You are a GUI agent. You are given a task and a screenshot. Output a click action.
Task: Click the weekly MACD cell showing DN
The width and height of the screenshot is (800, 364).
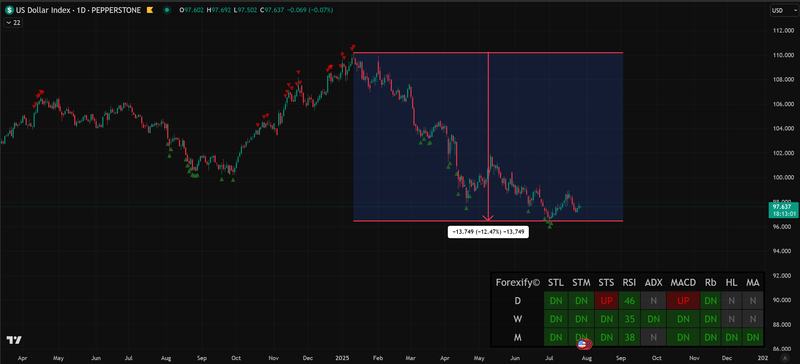(684, 319)
